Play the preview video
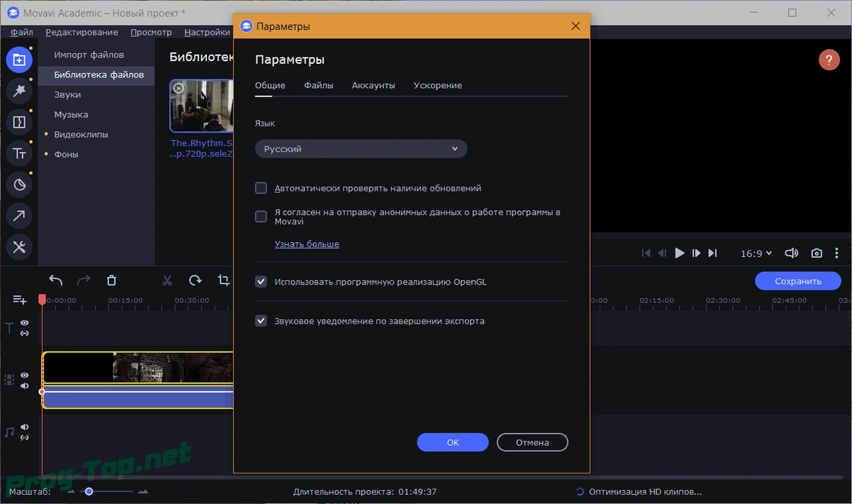This screenshot has width=852, height=504. [679, 253]
